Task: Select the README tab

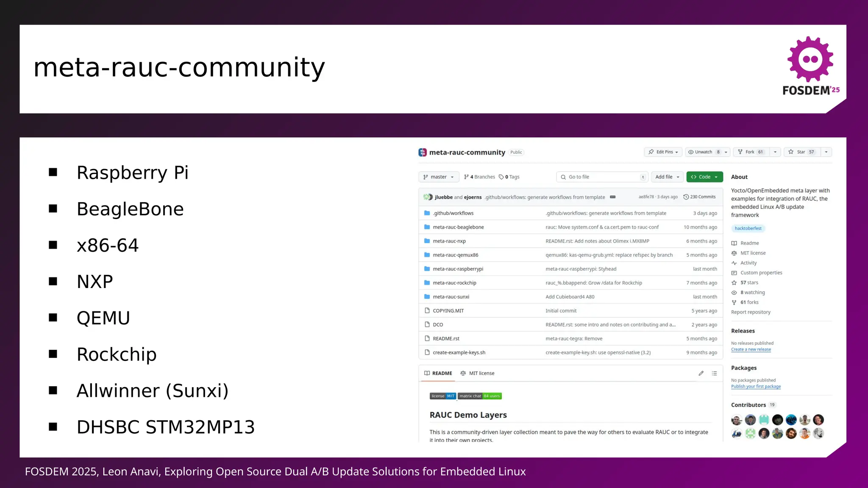Action: (x=438, y=373)
